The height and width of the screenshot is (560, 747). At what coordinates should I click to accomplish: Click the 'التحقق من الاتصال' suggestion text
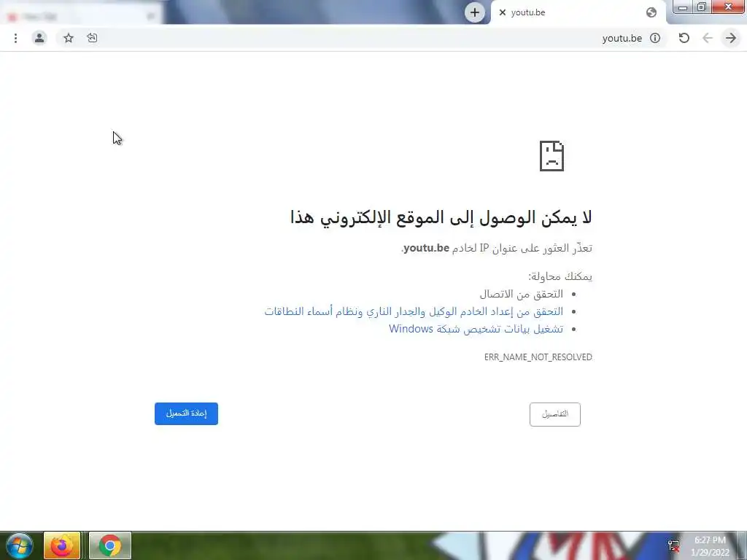point(521,294)
